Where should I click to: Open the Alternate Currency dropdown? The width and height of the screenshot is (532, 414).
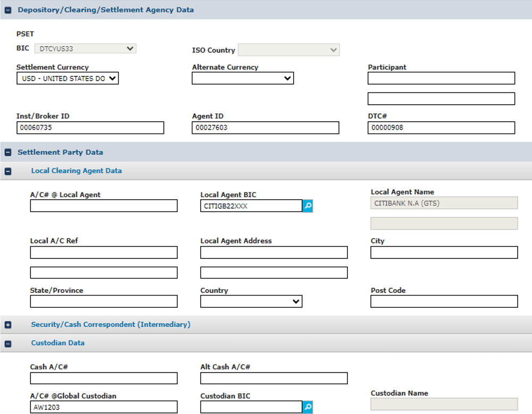click(x=243, y=79)
